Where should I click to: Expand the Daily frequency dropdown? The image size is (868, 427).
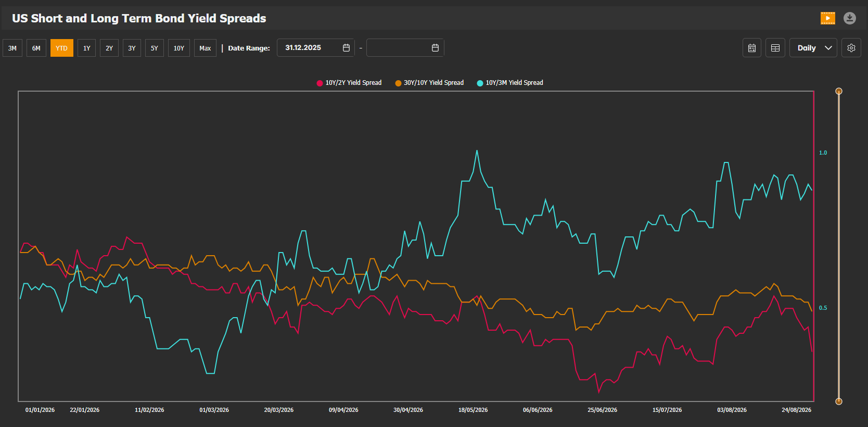click(813, 48)
